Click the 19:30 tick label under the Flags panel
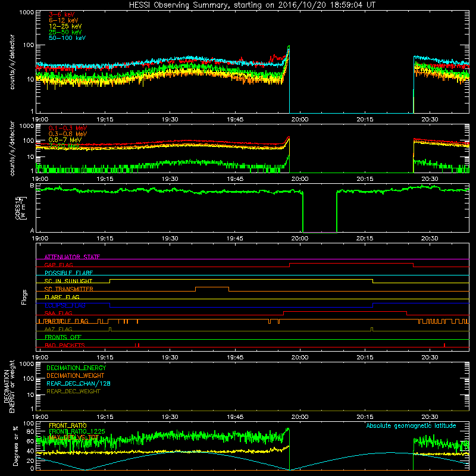The height and width of the screenshot is (476, 476). click(x=170, y=358)
